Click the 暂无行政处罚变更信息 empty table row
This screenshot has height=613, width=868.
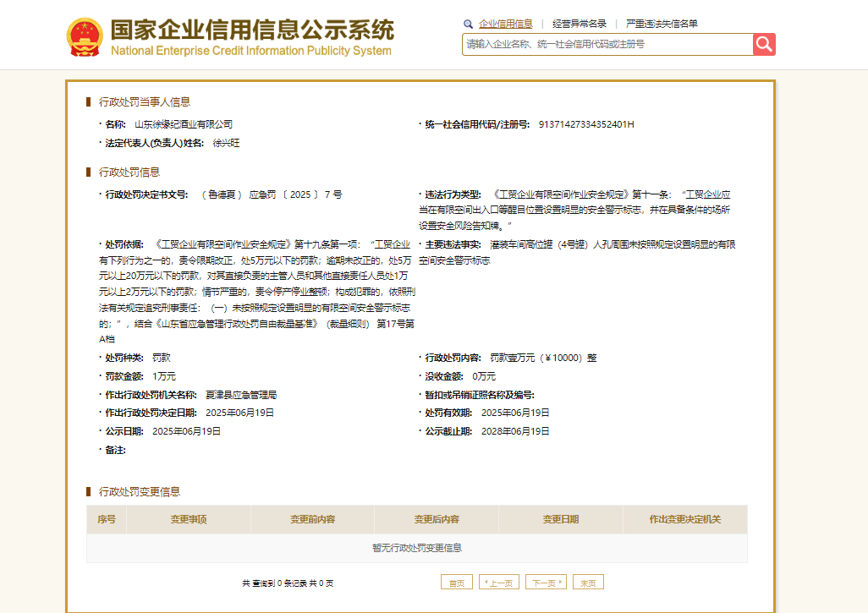(417, 548)
